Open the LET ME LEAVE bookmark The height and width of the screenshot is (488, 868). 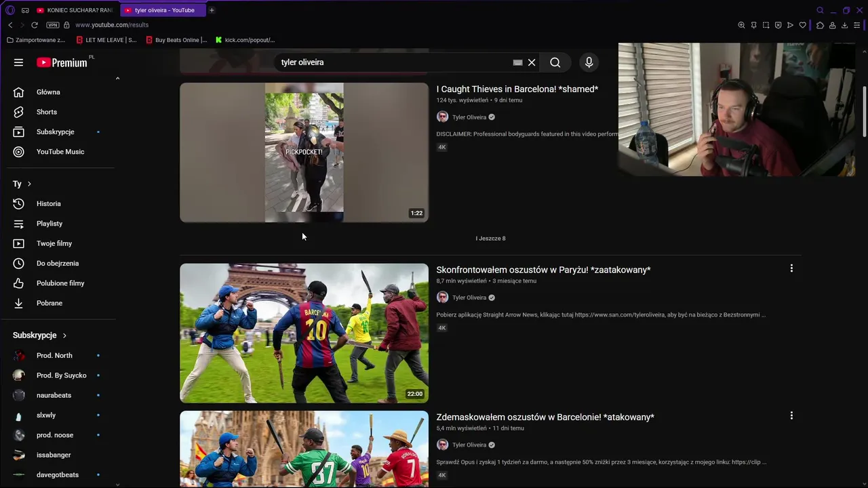pos(106,40)
